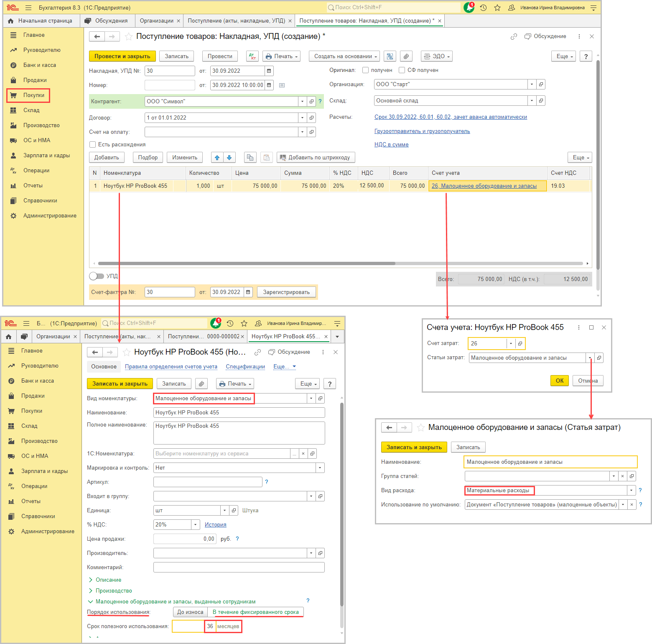Image resolution: width=652 pixels, height=644 pixels.
Task: Expand Счет на оплату dropdown
Action: pos(302,132)
